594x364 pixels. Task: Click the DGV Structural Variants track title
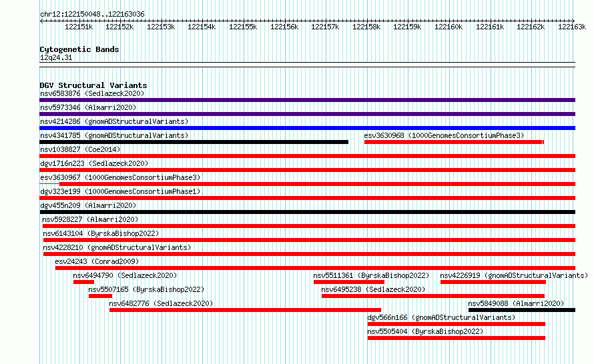(x=93, y=85)
